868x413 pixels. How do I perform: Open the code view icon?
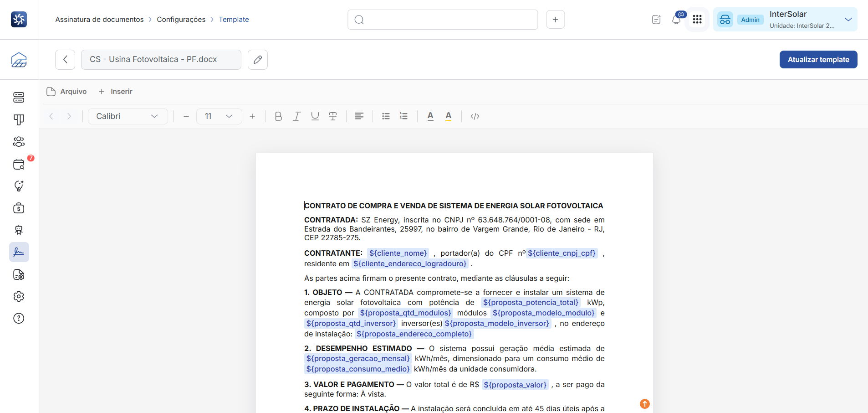(475, 116)
